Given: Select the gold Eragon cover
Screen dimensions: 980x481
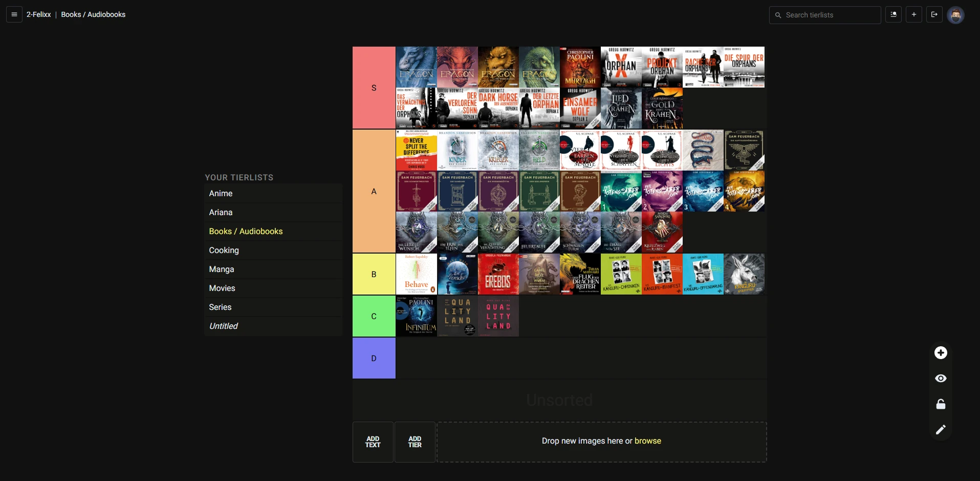Looking at the screenshot, I should coord(498,67).
